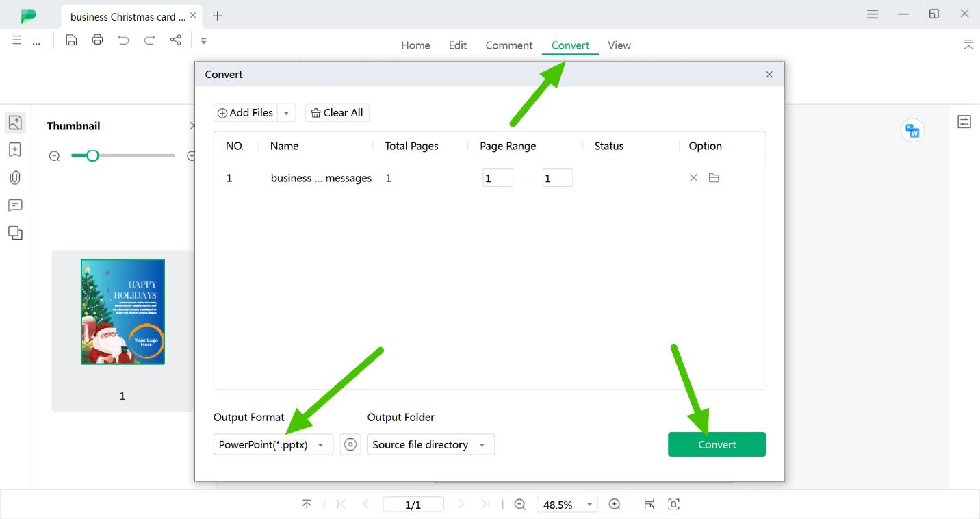Click the Print icon in the toolbar
980x519 pixels.
click(x=97, y=40)
